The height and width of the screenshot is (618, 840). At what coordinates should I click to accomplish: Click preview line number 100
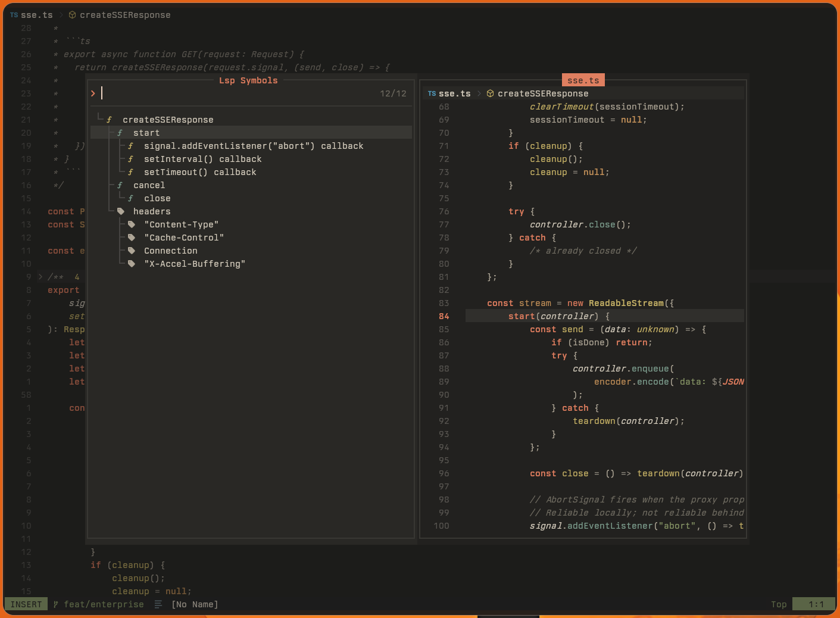click(x=442, y=526)
